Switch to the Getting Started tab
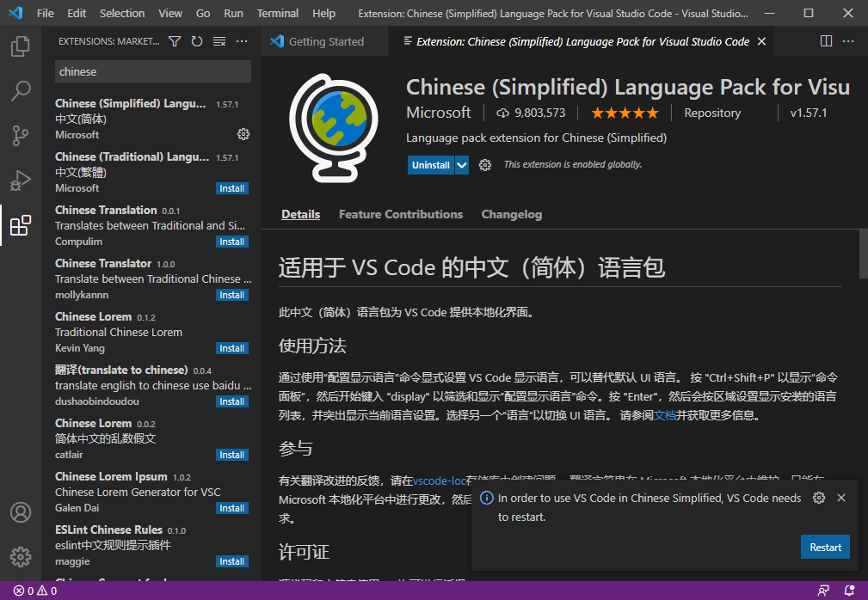The width and height of the screenshot is (868, 600). coord(325,41)
